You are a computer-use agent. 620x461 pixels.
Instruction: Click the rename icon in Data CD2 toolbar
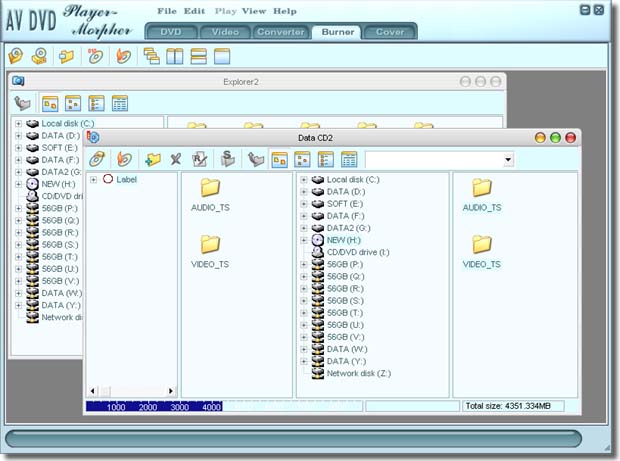(x=200, y=159)
